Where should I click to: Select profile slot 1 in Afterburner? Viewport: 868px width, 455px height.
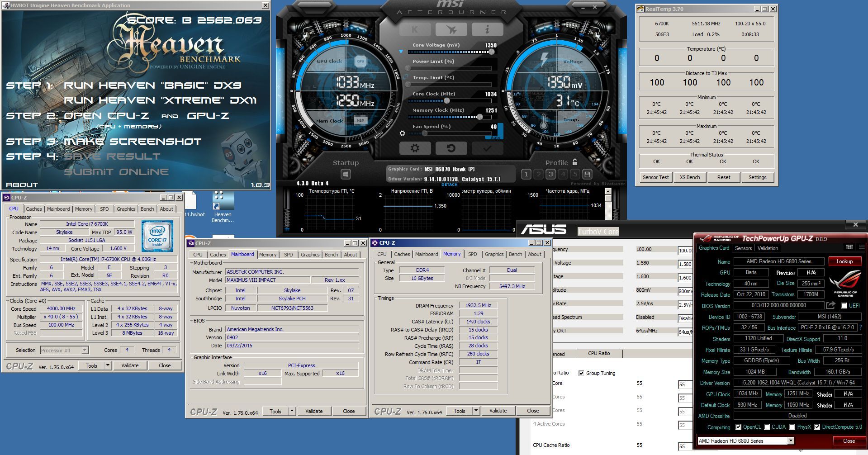[x=526, y=174]
